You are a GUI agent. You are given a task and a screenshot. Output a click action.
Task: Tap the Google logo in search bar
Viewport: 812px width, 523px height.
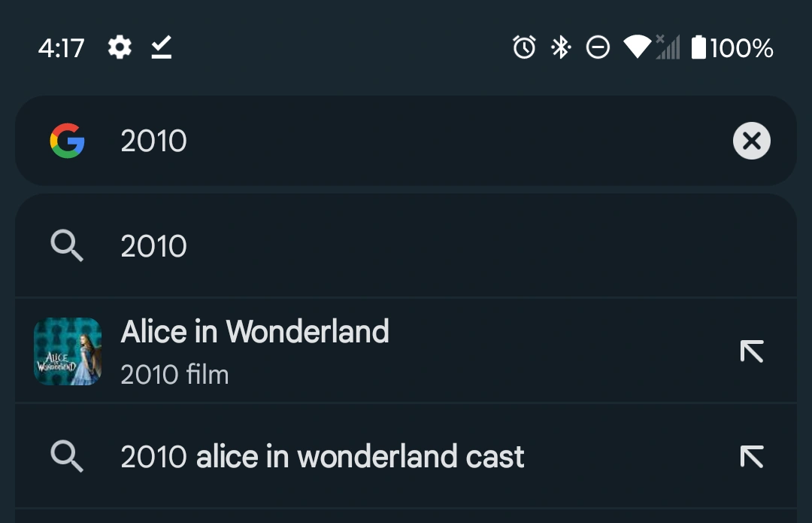pos(68,141)
